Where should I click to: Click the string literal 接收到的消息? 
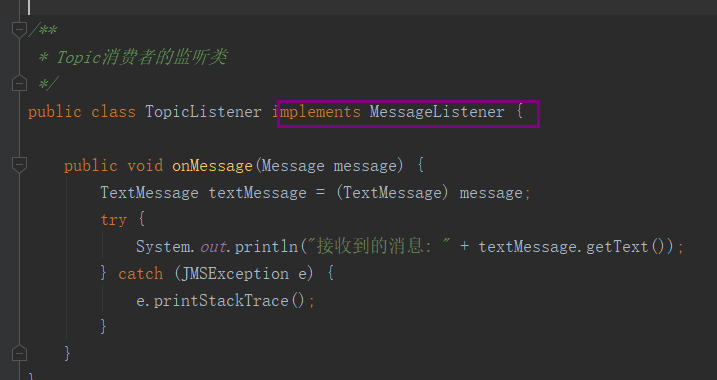(379, 246)
